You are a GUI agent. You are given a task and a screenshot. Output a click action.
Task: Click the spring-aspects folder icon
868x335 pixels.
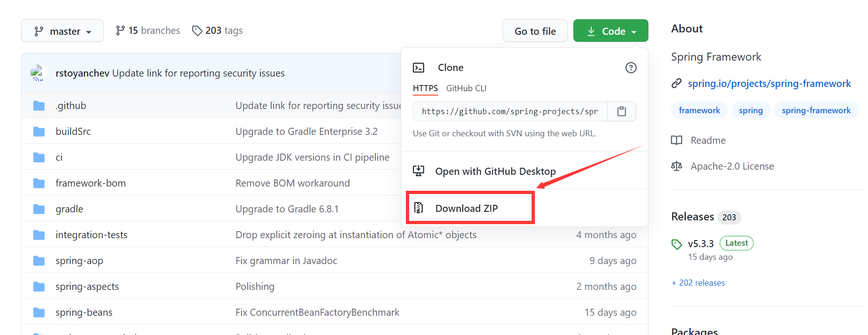(39, 287)
